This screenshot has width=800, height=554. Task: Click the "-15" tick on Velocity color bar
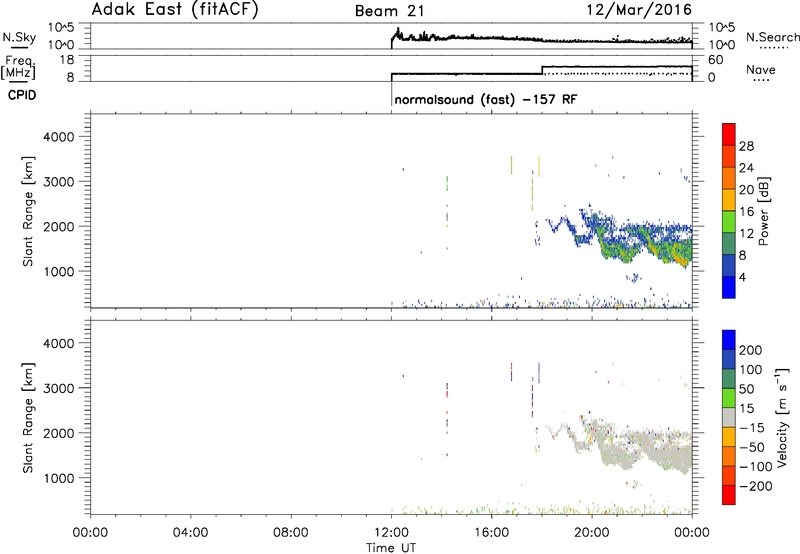(x=751, y=428)
